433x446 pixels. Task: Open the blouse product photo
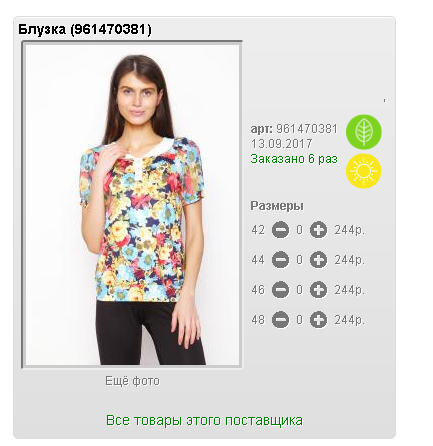coord(132,205)
